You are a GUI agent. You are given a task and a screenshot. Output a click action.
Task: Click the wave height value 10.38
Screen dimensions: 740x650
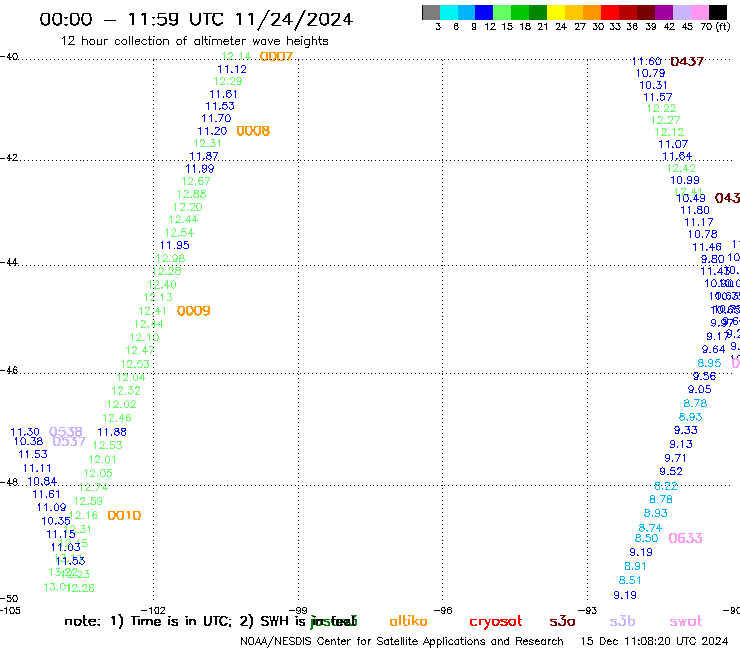[x=28, y=441]
